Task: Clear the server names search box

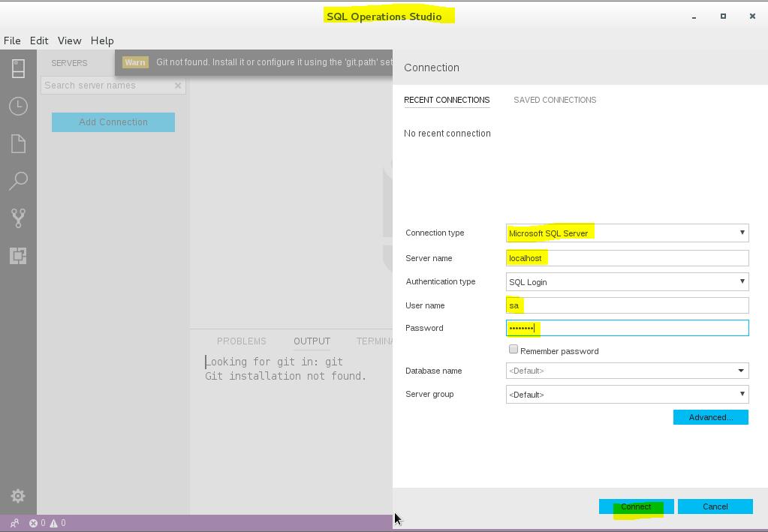Action: click(178, 86)
